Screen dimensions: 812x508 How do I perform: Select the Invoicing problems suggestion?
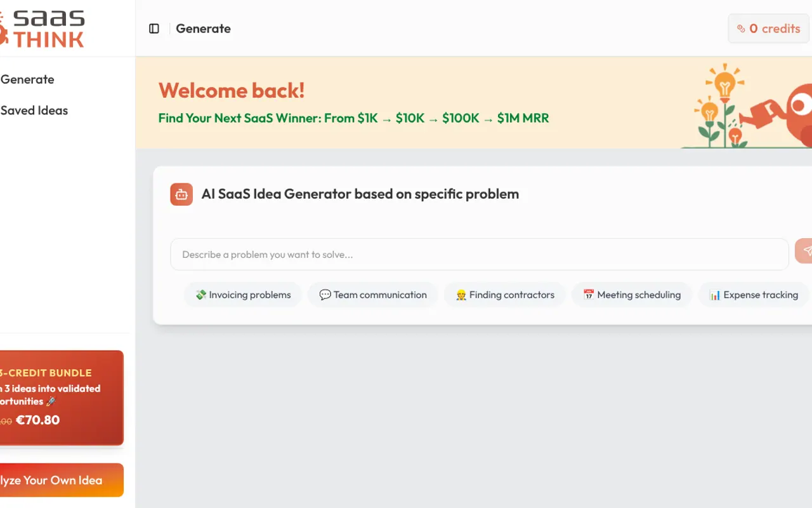pos(243,295)
